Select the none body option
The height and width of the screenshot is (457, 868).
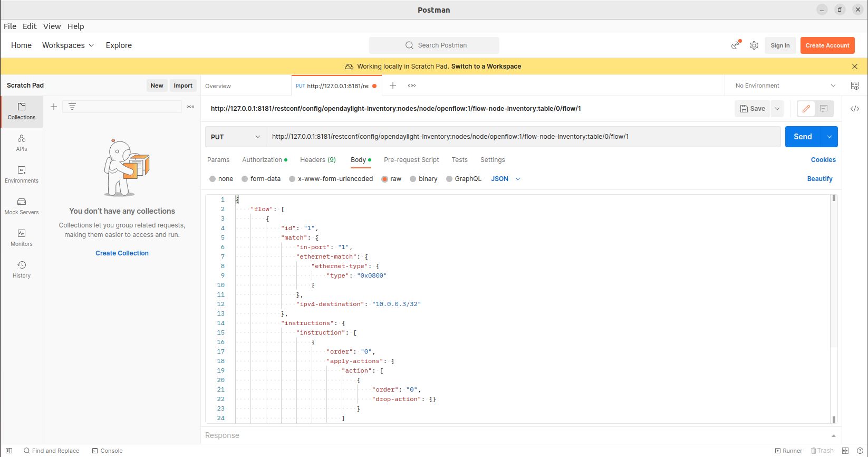[x=213, y=179]
